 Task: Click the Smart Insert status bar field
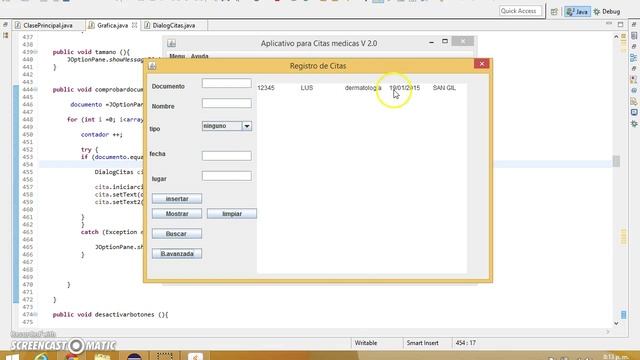point(422,343)
